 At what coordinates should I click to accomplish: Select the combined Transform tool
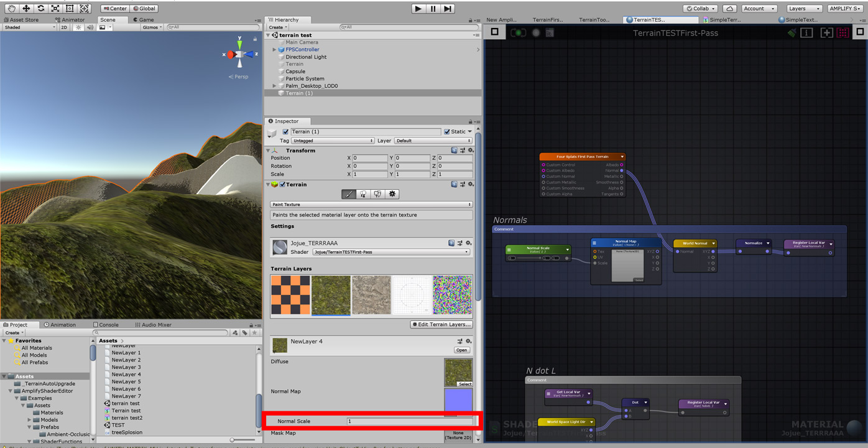click(85, 9)
